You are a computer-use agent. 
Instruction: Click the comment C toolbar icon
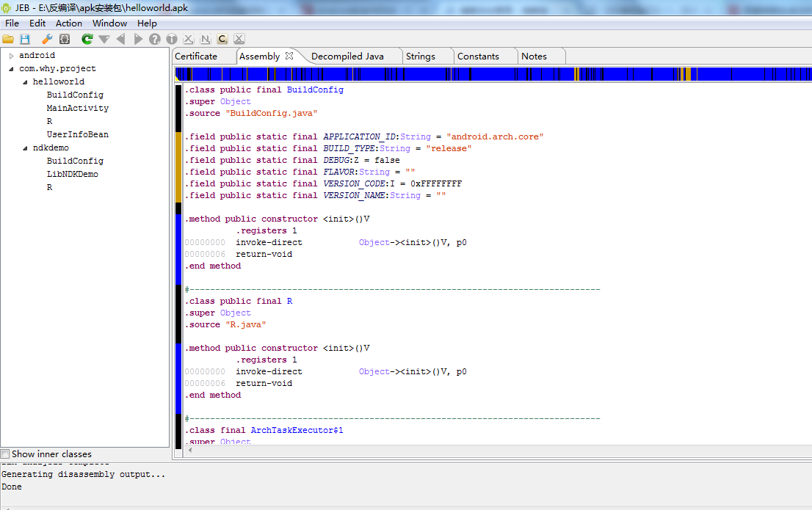[x=222, y=39]
